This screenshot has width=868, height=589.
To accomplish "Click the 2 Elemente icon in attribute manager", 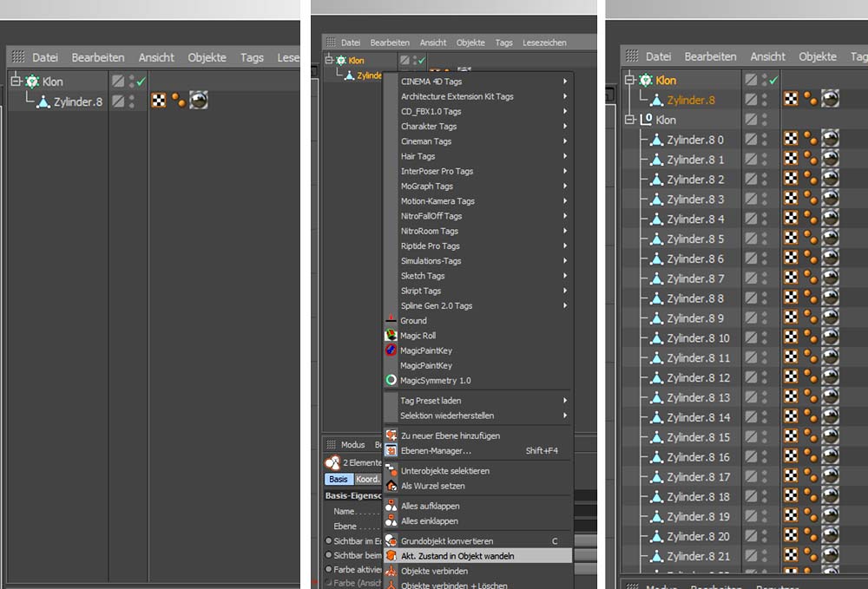I will [x=332, y=462].
